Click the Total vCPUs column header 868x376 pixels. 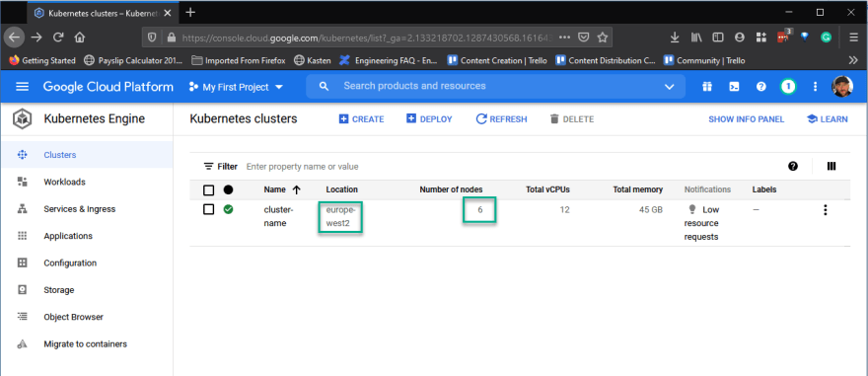tap(547, 189)
